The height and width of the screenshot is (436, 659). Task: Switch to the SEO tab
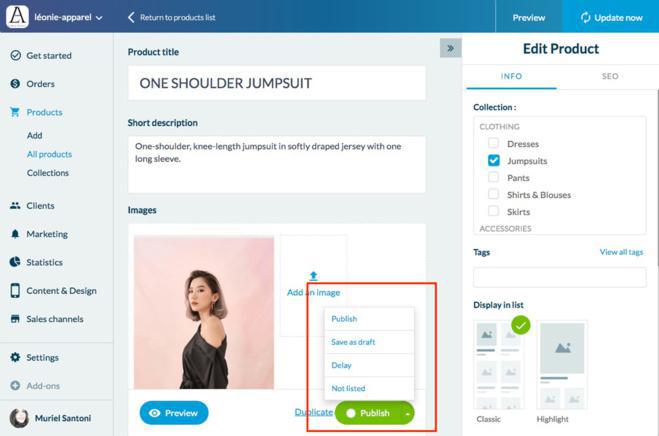pos(610,76)
